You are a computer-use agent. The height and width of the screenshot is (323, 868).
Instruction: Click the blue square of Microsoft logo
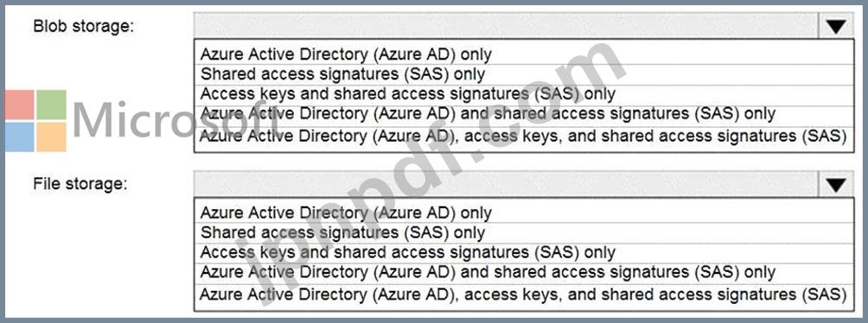(x=20, y=136)
